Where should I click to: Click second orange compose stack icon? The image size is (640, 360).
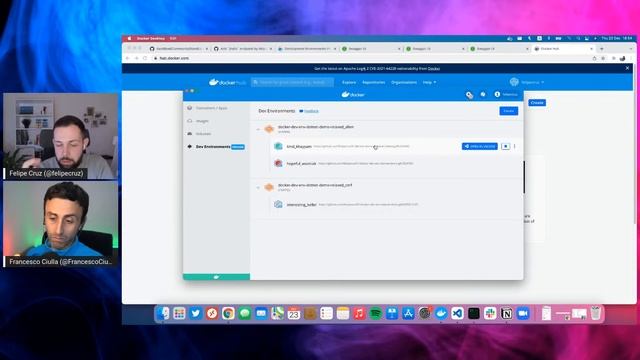pos(269,187)
